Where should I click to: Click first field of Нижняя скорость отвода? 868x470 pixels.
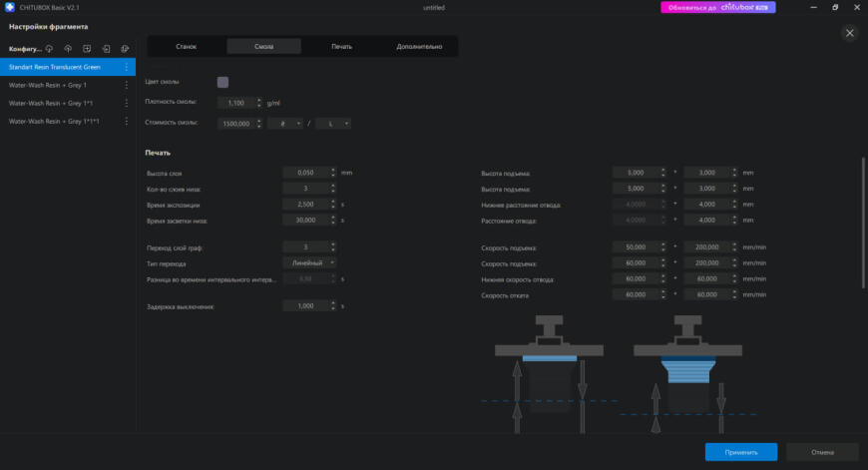pyautogui.click(x=637, y=278)
